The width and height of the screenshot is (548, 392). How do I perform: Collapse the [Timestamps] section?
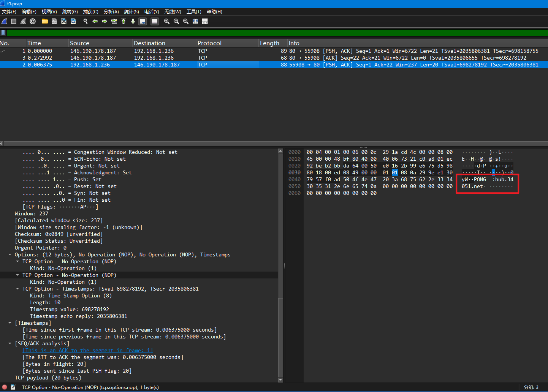click(10, 323)
